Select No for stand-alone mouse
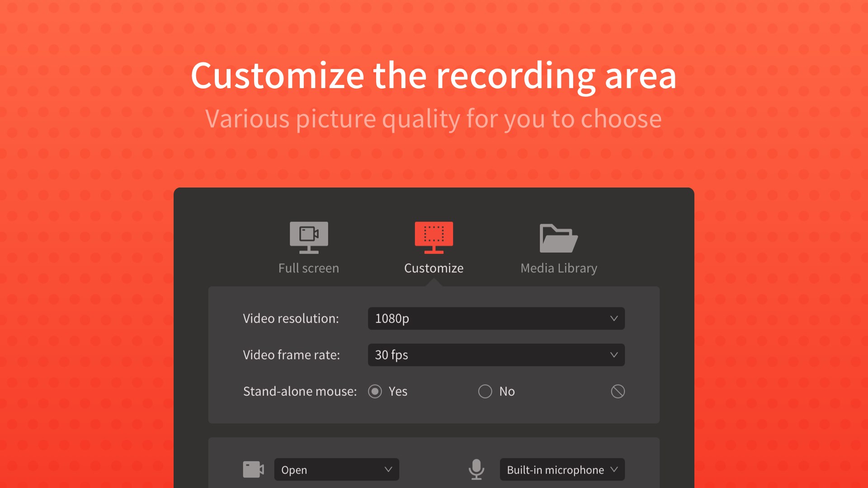Screen dimensions: 868x488 coord(485,391)
